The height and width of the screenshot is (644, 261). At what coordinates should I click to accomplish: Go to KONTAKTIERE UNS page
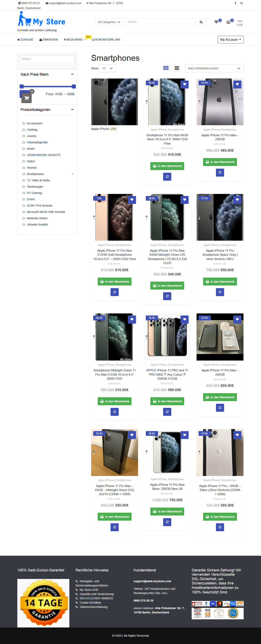[x=106, y=40]
